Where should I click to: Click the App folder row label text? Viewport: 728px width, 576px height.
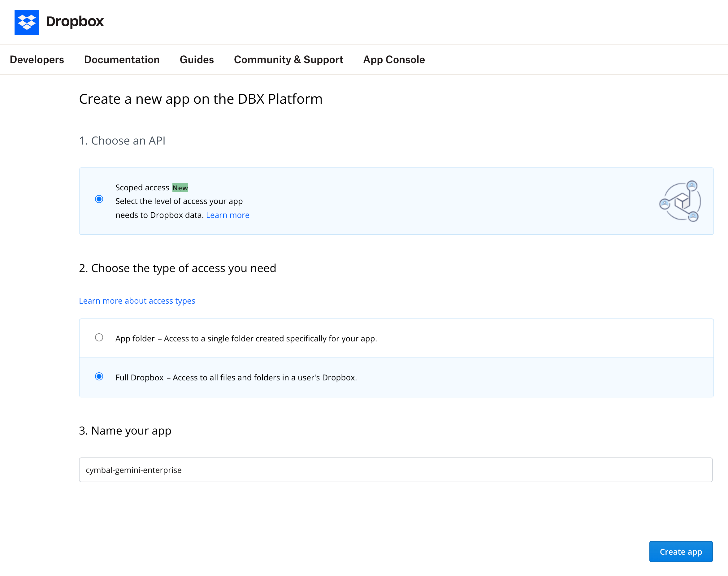coord(135,338)
